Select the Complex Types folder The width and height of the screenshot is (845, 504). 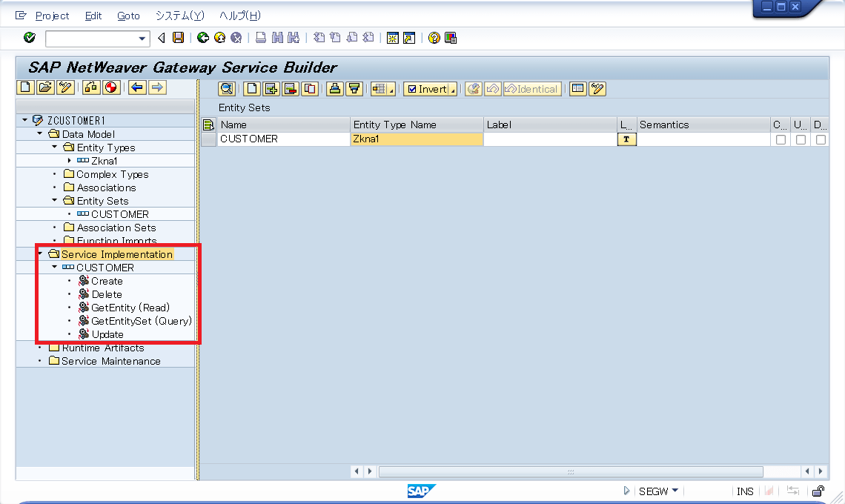(113, 174)
